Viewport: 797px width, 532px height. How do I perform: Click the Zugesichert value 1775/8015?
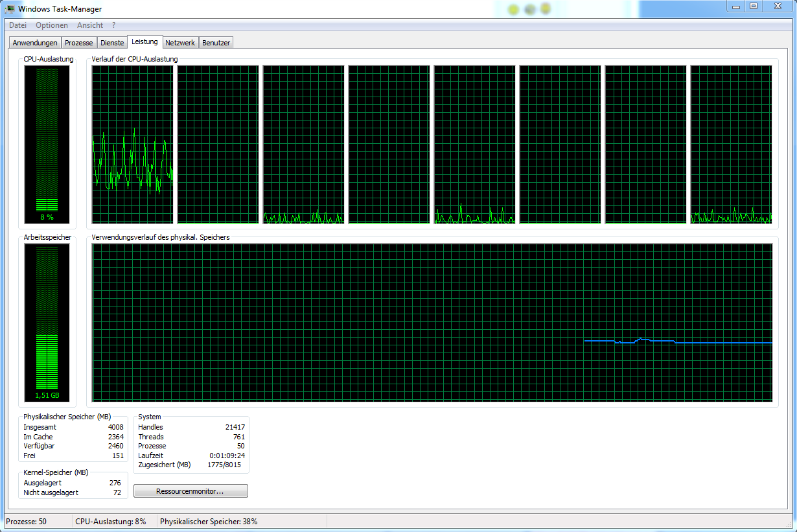225,465
